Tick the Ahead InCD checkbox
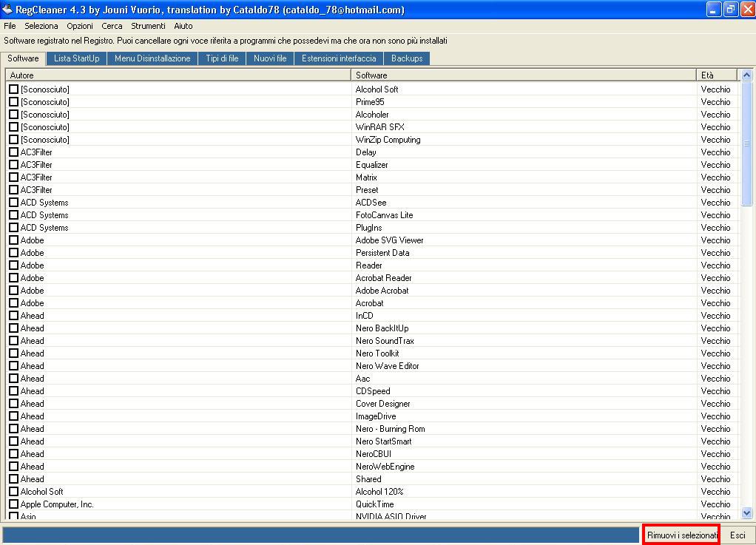Screen dimensions: 756x545 (x=13, y=316)
